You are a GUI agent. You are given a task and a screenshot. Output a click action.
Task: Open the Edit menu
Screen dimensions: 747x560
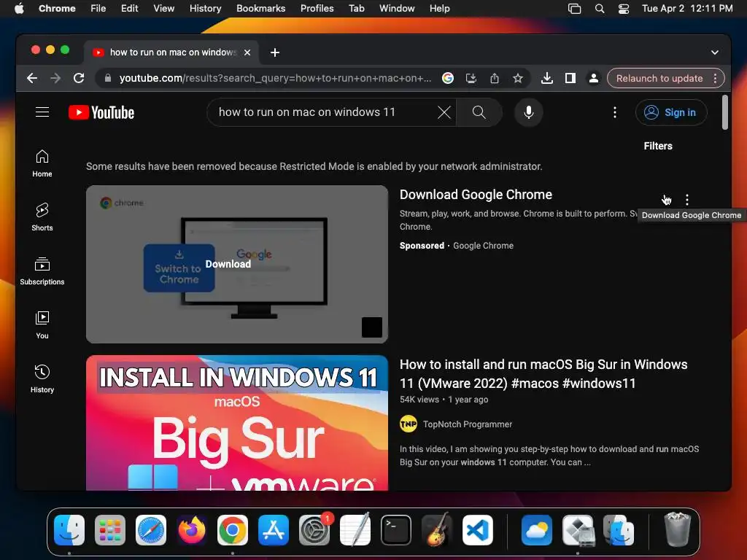(129, 9)
